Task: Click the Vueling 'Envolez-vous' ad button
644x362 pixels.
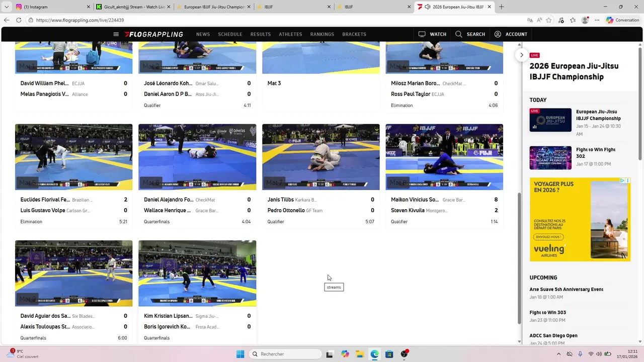Action: (548, 236)
